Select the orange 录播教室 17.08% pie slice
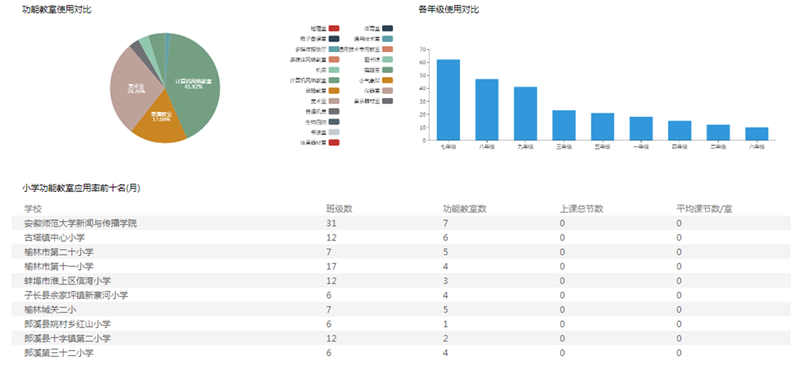This screenshot has height=376, width=800. coord(159,121)
